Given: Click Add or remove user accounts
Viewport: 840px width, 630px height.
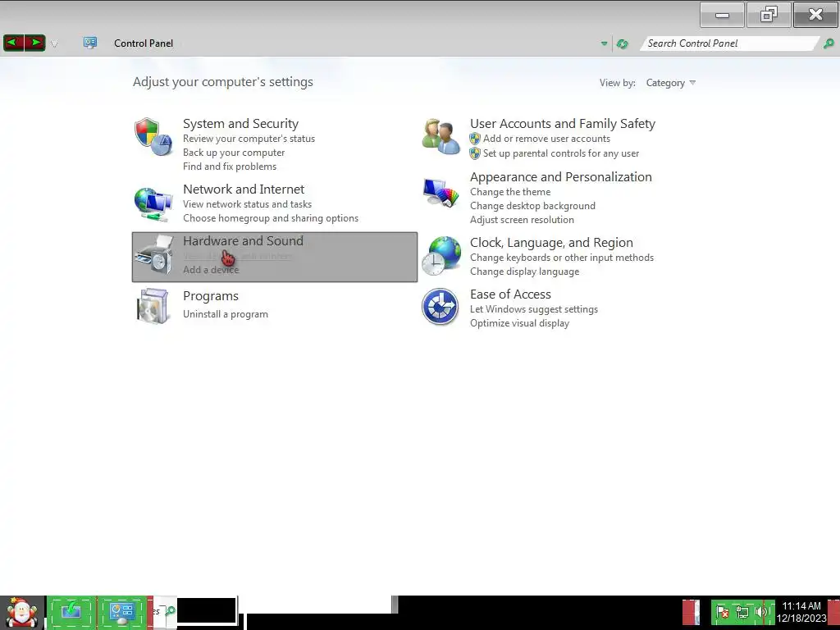Looking at the screenshot, I should (x=546, y=139).
